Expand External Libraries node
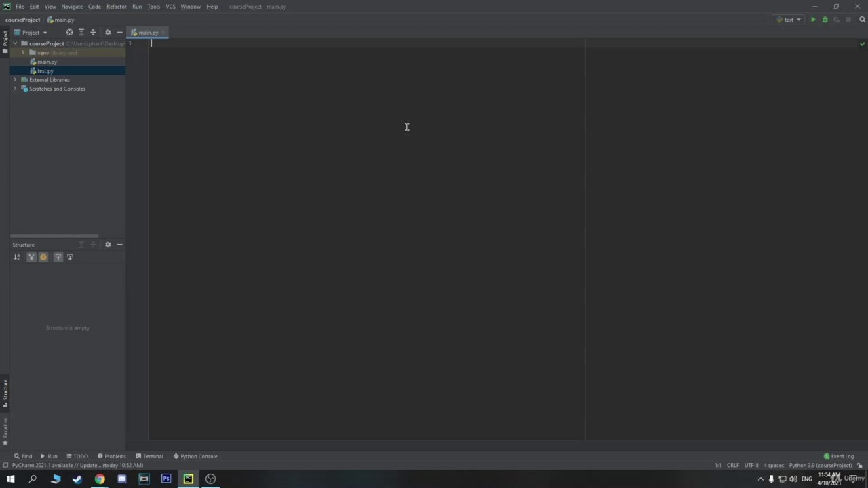868x488 pixels. (15, 80)
